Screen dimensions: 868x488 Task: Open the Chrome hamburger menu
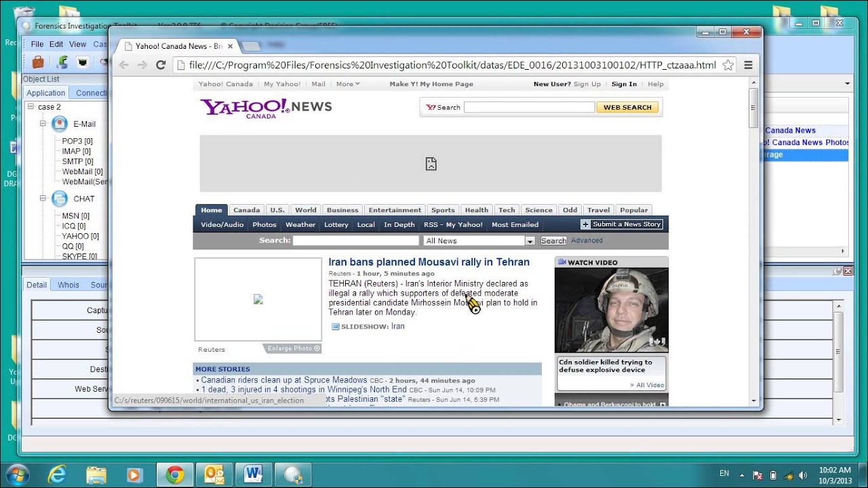pos(748,65)
